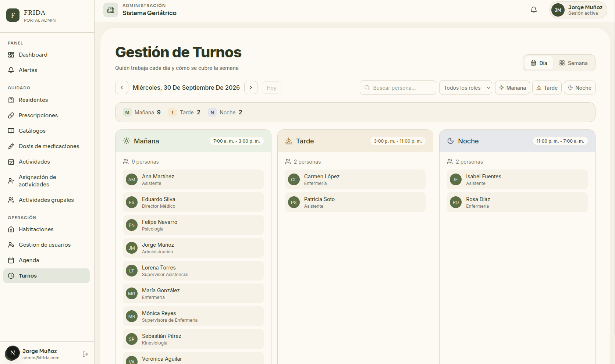Open the Todos los roles dropdown
The width and height of the screenshot is (615, 364).
click(465, 88)
